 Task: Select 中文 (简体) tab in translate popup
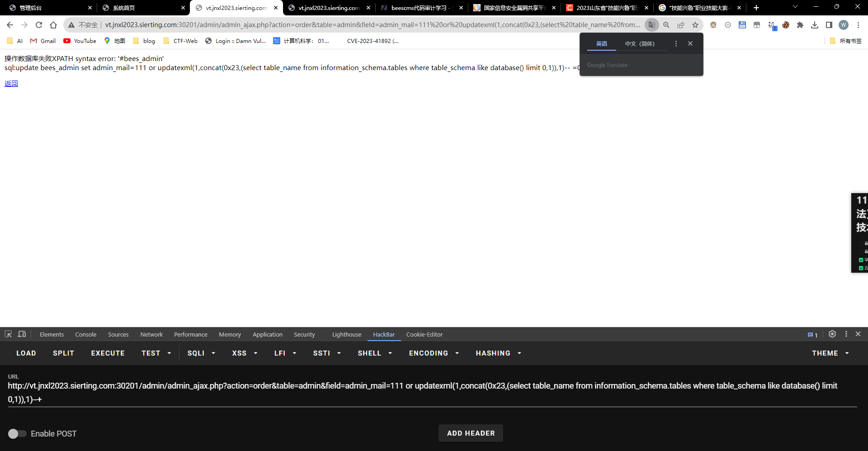pyautogui.click(x=640, y=43)
